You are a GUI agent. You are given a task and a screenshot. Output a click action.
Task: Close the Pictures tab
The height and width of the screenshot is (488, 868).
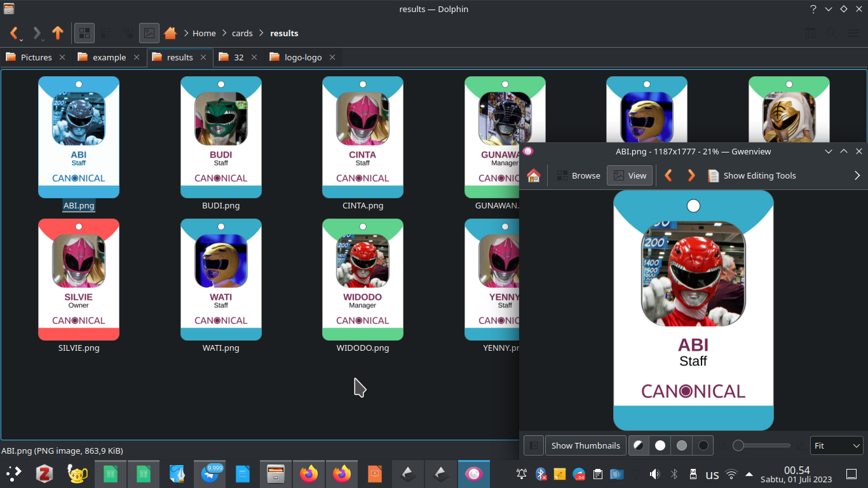click(x=62, y=57)
